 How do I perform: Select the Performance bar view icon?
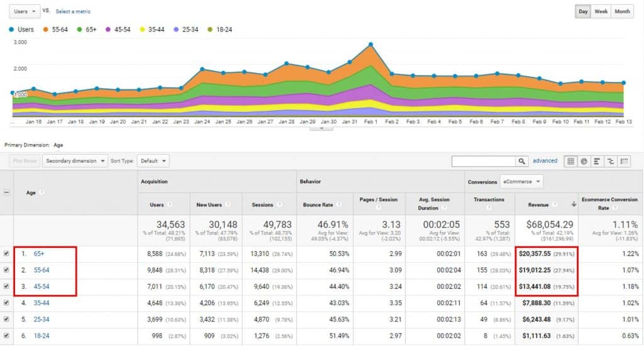tap(597, 161)
